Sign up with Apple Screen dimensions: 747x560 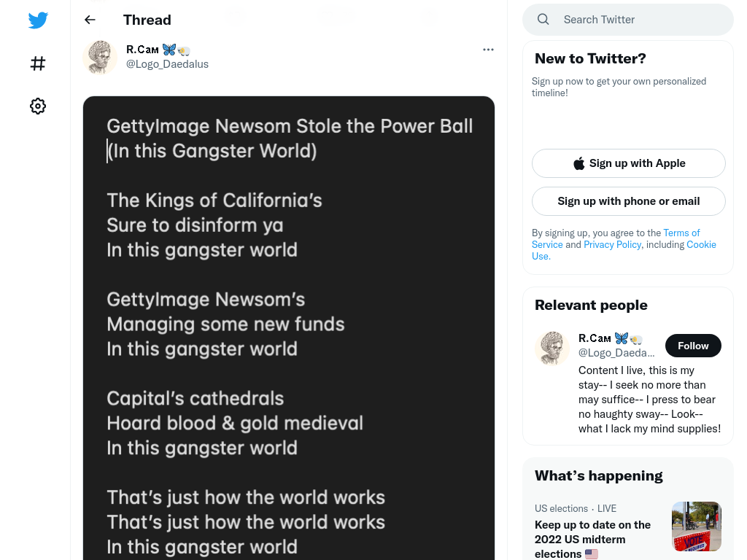pyautogui.click(x=628, y=163)
